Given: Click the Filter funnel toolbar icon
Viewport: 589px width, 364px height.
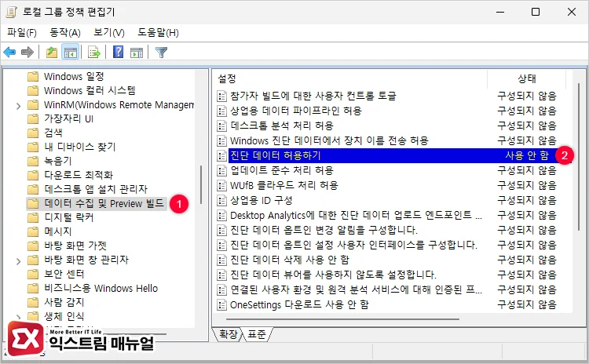Looking at the screenshot, I should click(x=161, y=52).
